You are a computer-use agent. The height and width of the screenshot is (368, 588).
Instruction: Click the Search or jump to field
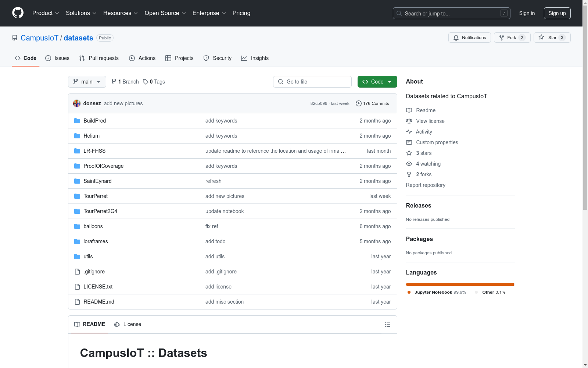coord(452,13)
